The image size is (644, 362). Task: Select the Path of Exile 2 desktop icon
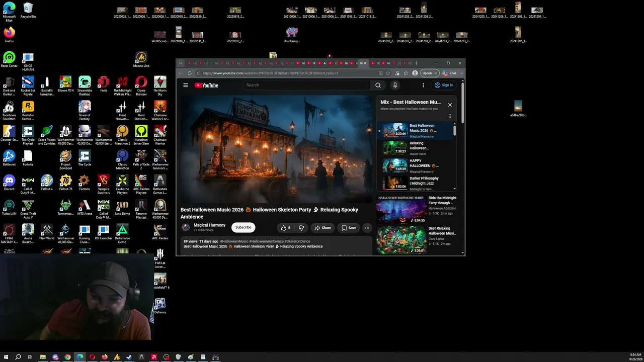[x=141, y=160]
